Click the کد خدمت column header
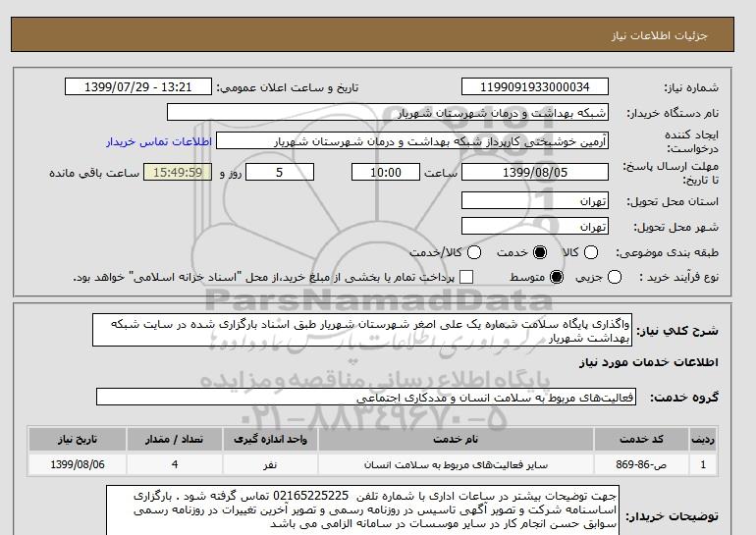Screen dimensions: 756x535 641,439
